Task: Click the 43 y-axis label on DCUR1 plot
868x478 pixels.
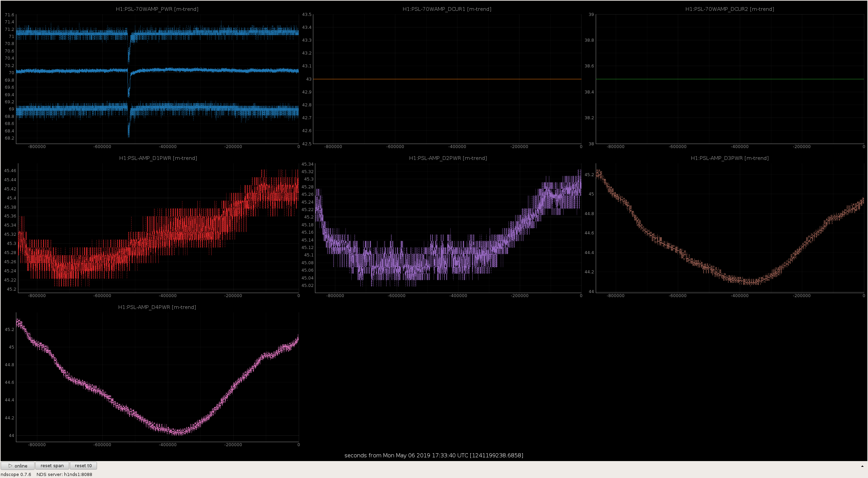Action: click(x=309, y=79)
